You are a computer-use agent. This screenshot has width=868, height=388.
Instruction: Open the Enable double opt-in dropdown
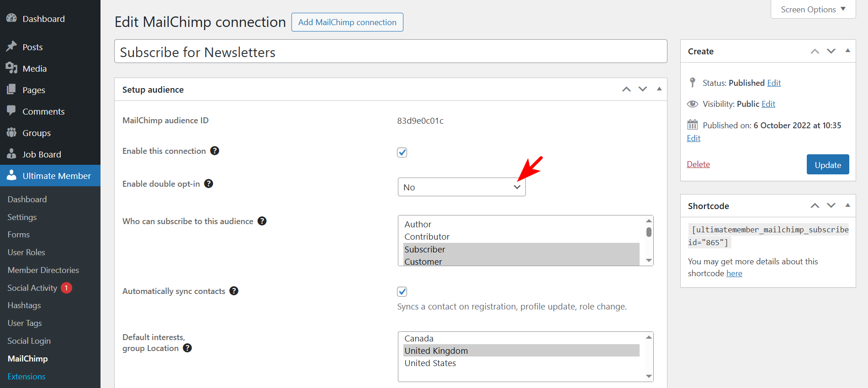[461, 187]
